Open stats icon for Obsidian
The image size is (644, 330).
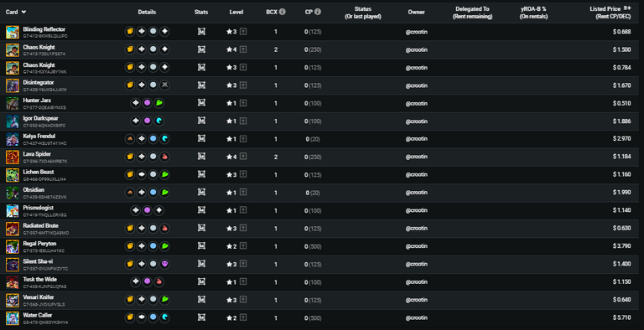pyautogui.click(x=201, y=193)
